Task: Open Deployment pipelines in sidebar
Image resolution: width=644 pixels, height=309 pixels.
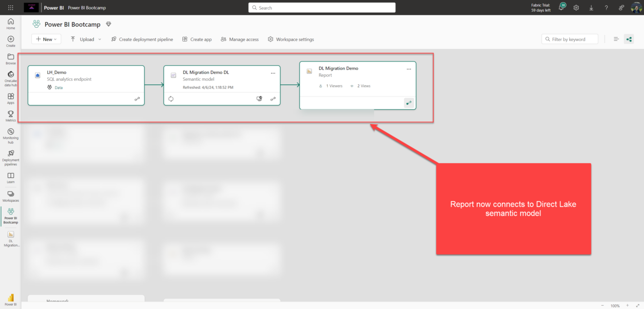Action: pyautogui.click(x=11, y=158)
